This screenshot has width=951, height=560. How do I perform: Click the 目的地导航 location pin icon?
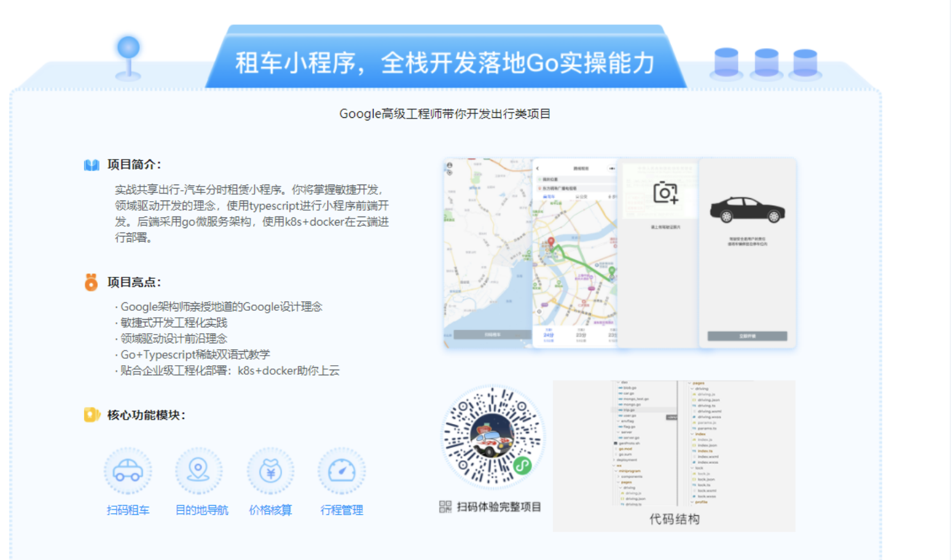pos(199,471)
